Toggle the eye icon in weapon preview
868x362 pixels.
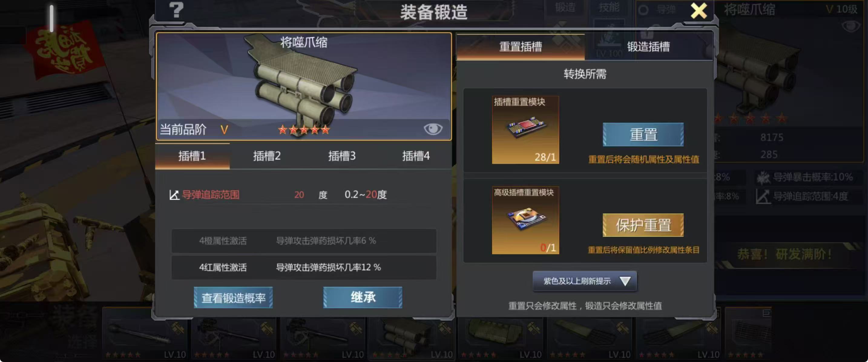(433, 129)
